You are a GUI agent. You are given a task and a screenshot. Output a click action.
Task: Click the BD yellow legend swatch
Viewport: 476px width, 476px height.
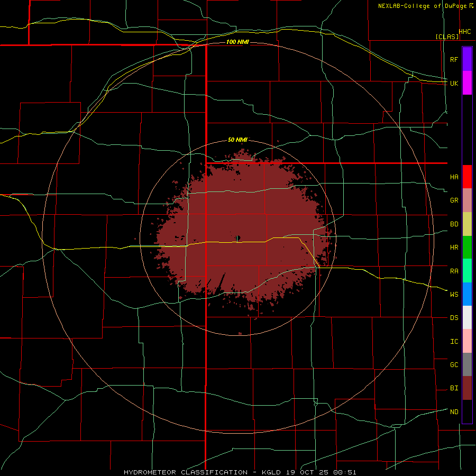click(467, 224)
